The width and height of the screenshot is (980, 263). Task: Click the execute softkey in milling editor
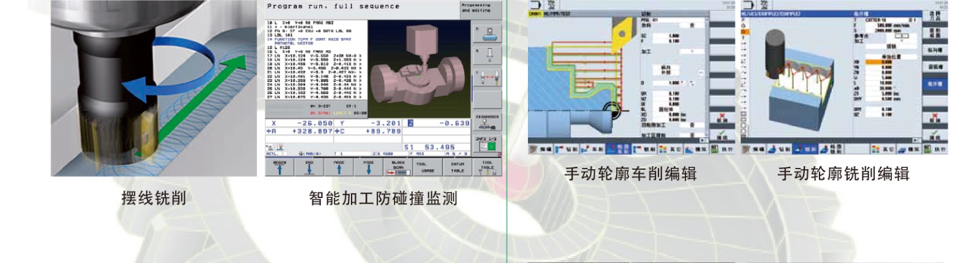coord(935,149)
